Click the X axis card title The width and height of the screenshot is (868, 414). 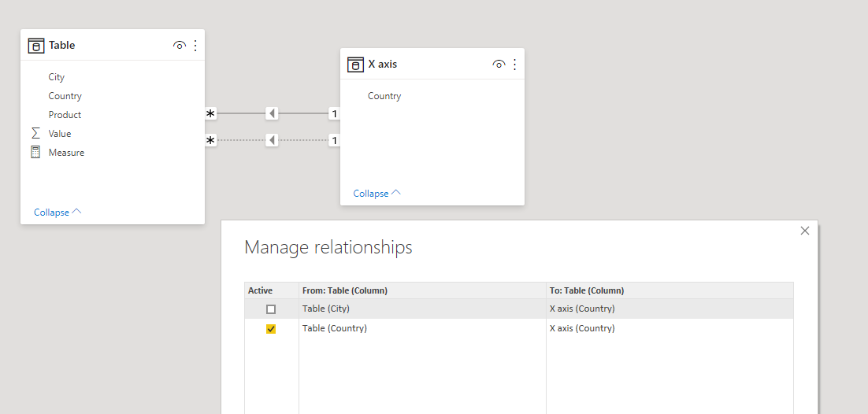[383, 65]
